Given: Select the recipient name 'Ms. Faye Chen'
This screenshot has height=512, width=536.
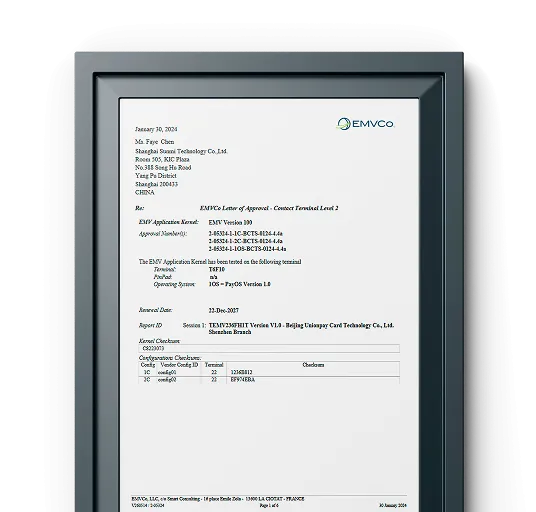Looking at the screenshot, I should point(155,142).
